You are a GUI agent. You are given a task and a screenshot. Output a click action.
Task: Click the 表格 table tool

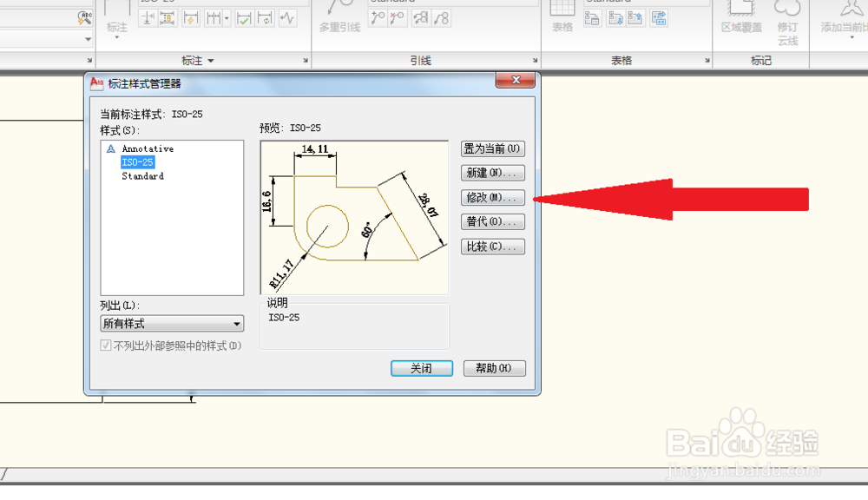coord(562,16)
